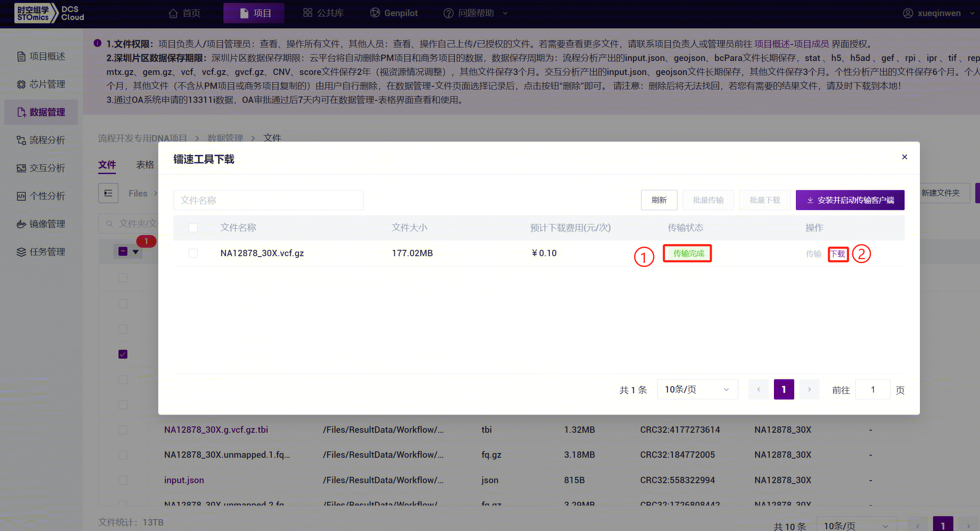Expand the selection dropdown arrow beside select-all

click(x=136, y=252)
